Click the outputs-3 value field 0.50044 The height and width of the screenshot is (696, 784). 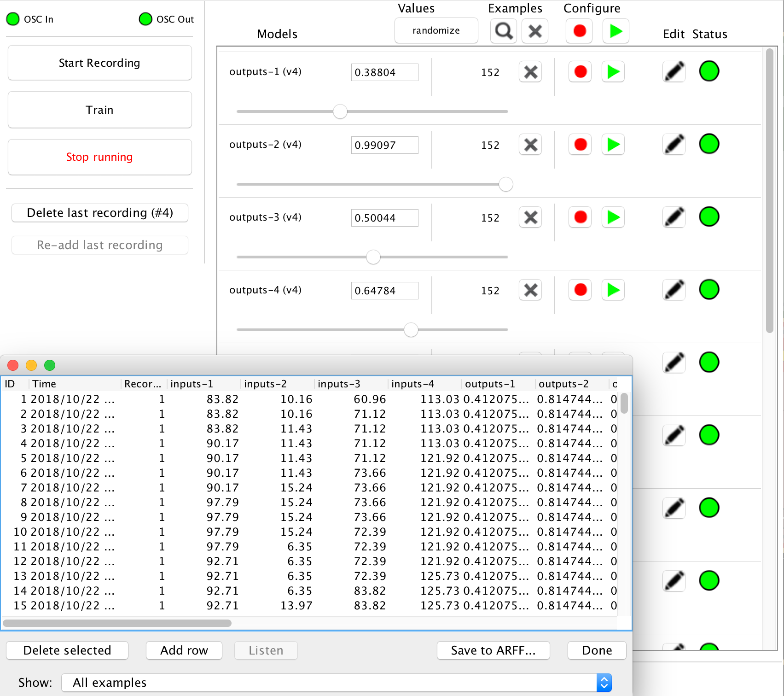(385, 218)
